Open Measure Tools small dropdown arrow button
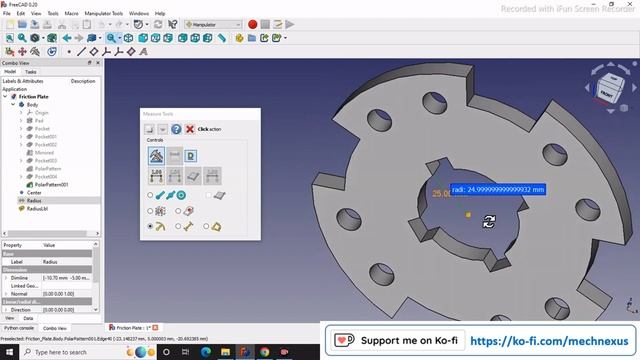Screen dimensions: 640x360 pyautogui.click(x=162, y=129)
